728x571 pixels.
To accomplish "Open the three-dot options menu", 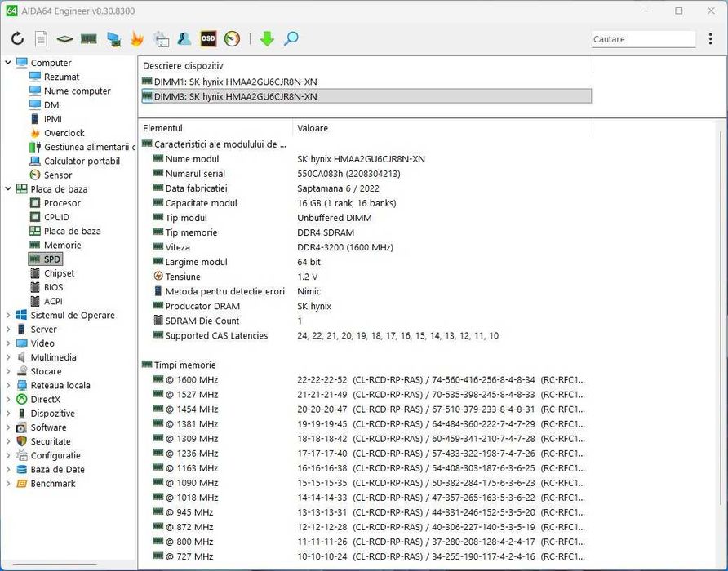I will click(710, 38).
